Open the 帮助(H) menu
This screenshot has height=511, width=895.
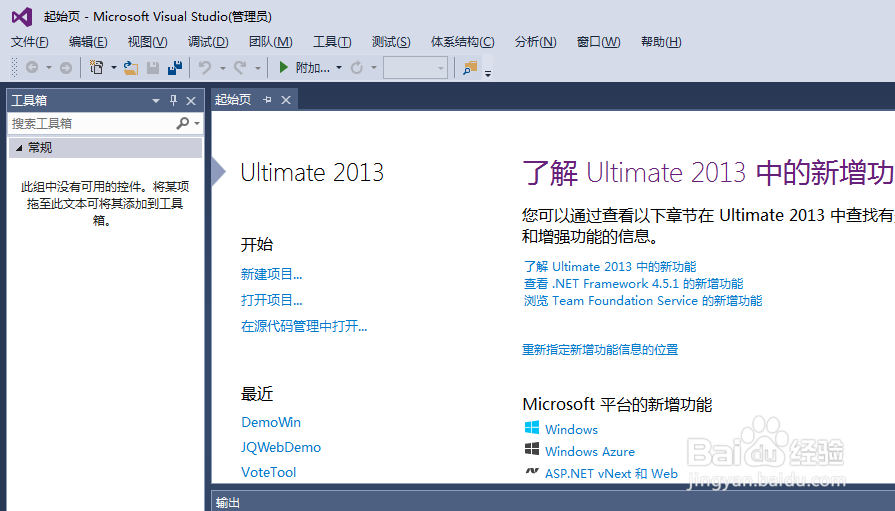tap(661, 42)
